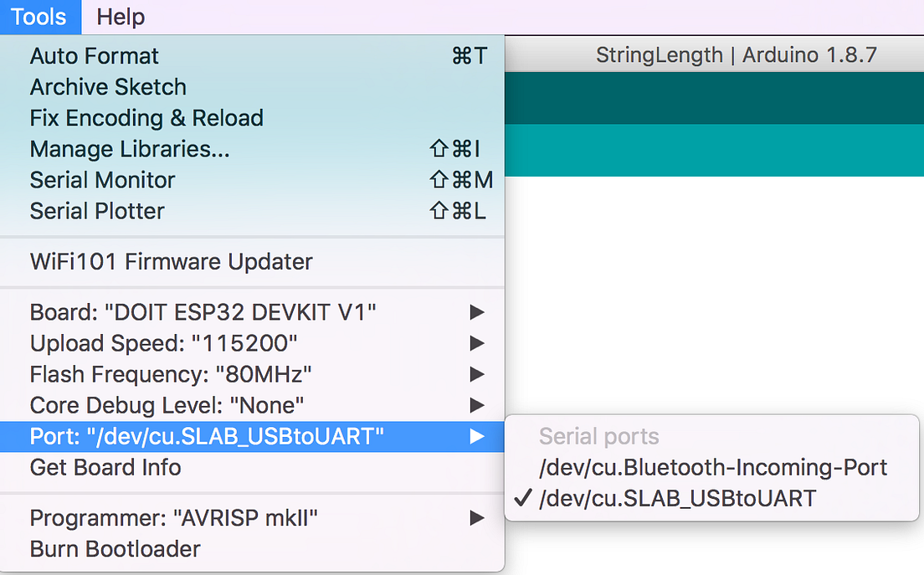Select Get Board Info
The width and height of the screenshot is (924, 575).
pos(105,467)
